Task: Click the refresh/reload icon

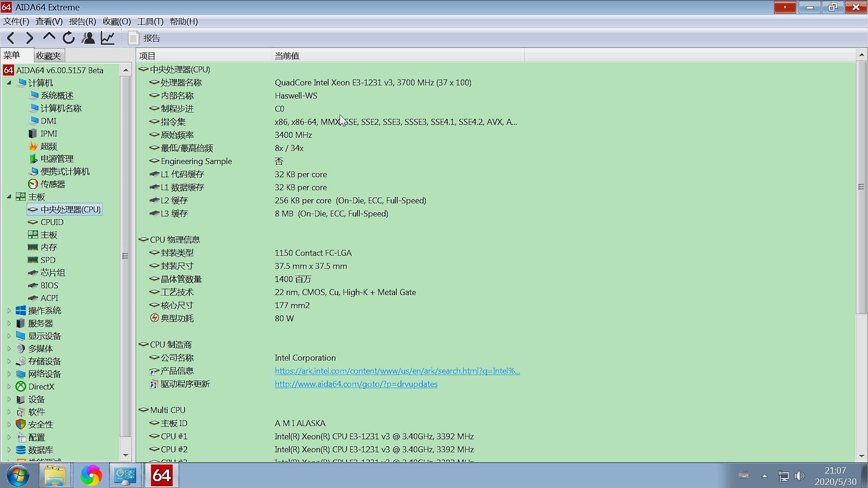Action: tap(69, 38)
